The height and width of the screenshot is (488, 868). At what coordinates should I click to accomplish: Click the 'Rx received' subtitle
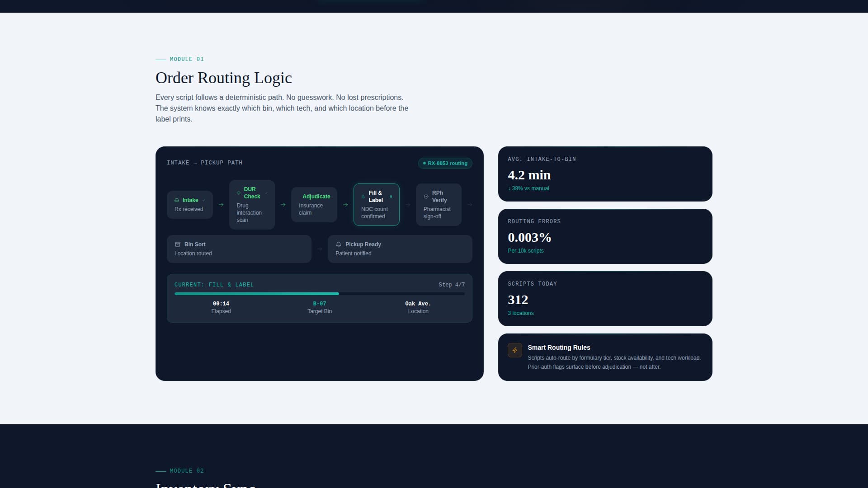[x=189, y=209]
